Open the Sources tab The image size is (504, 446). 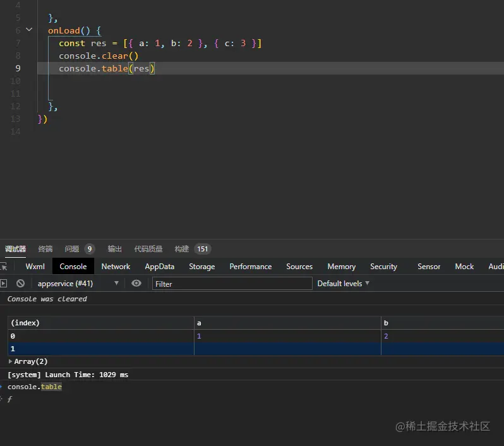tap(299, 267)
